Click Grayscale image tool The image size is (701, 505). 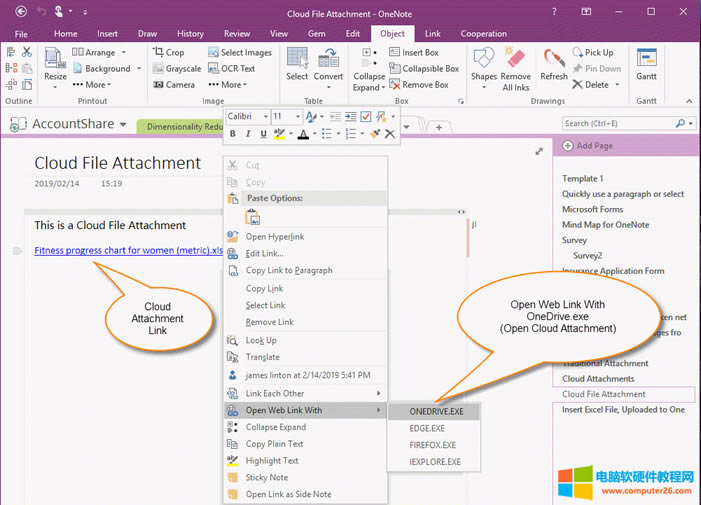click(175, 68)
